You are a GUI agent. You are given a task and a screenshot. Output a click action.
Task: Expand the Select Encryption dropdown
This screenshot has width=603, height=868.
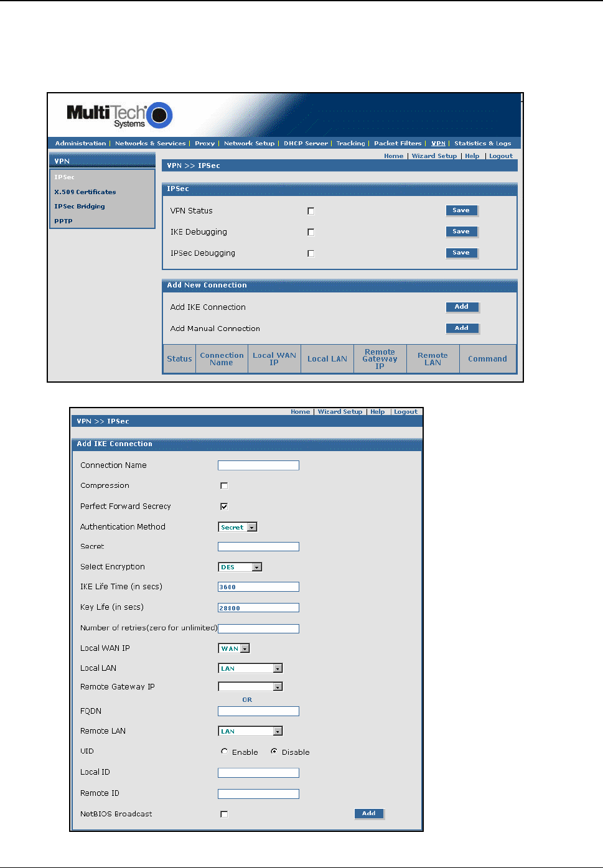point(240,567)
